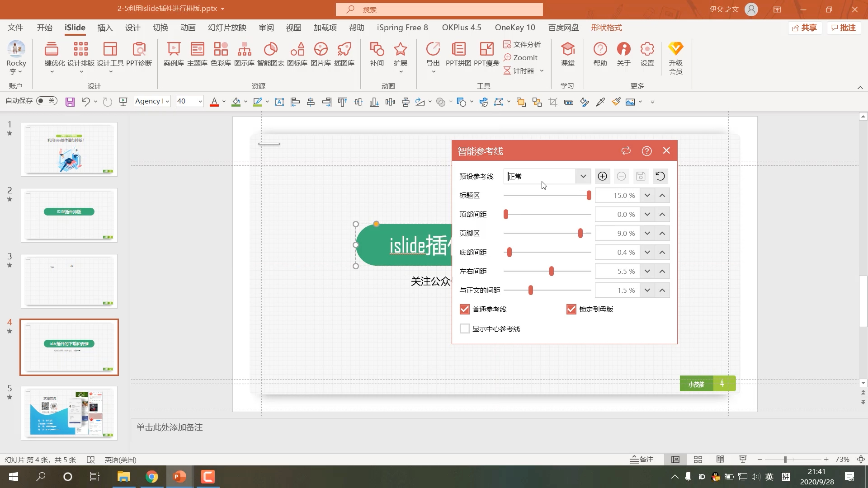Viewport: 868px width, 488px height.
Task: Select slide 3 thumbnail
Action: 69,281
